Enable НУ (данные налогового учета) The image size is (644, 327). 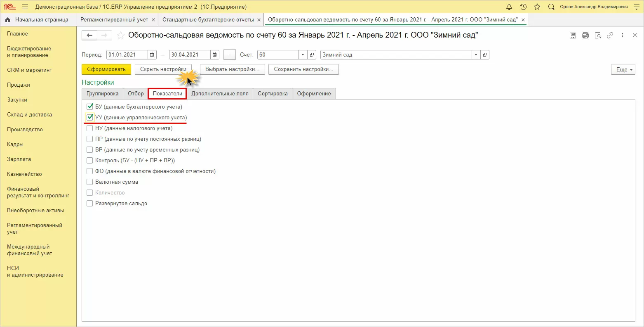pos(90,128)
